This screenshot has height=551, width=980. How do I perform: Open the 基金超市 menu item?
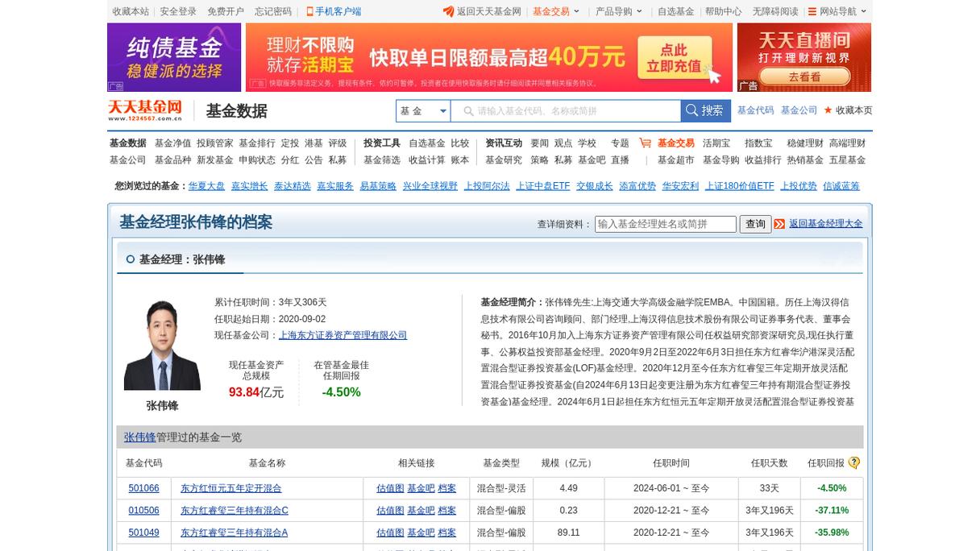tap(676, 160)
